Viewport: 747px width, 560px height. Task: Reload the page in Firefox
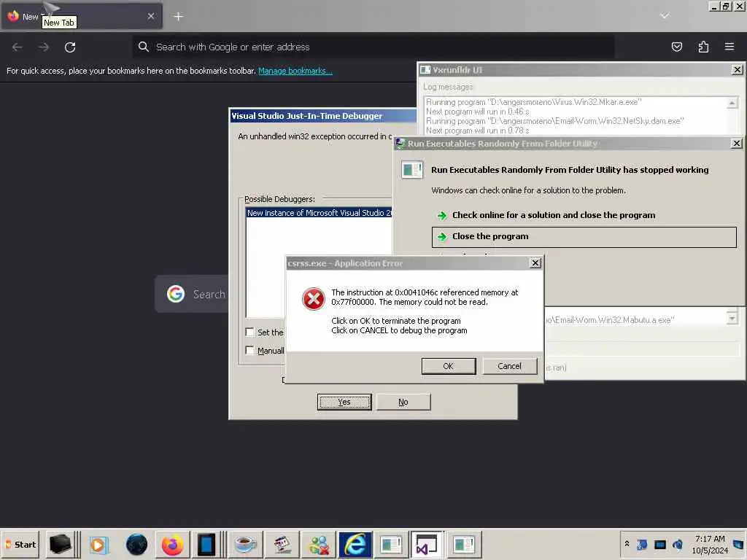pos(70,47)
